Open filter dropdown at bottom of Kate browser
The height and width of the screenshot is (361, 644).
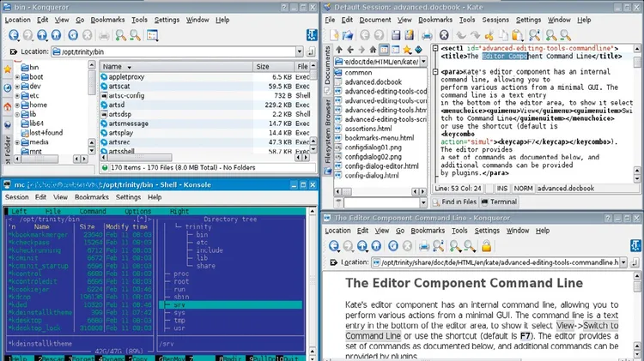pos(423,202)
